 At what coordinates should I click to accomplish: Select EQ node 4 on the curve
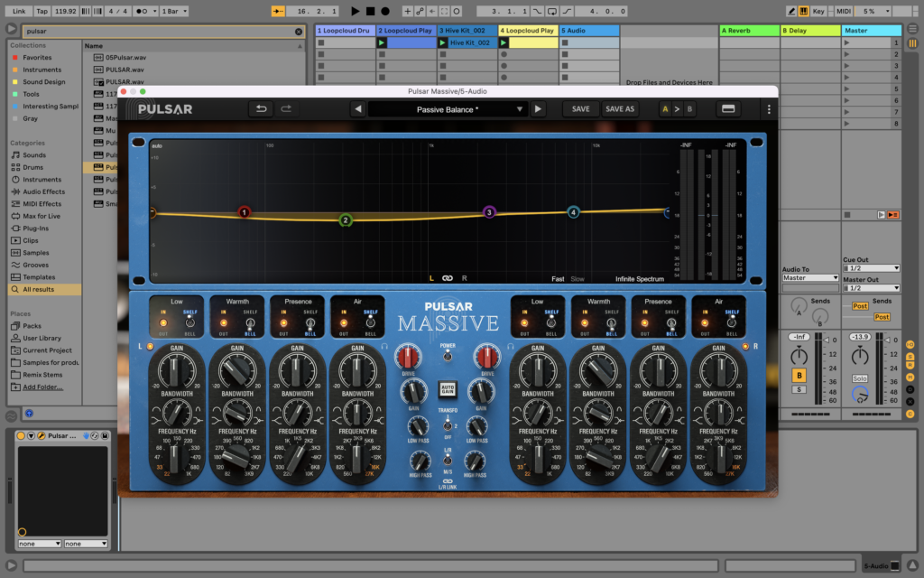[x=573, y=212]
